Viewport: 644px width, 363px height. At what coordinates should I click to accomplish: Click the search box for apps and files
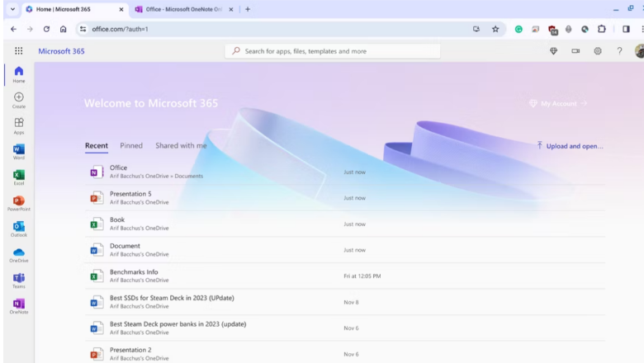[x=333, y=51]
